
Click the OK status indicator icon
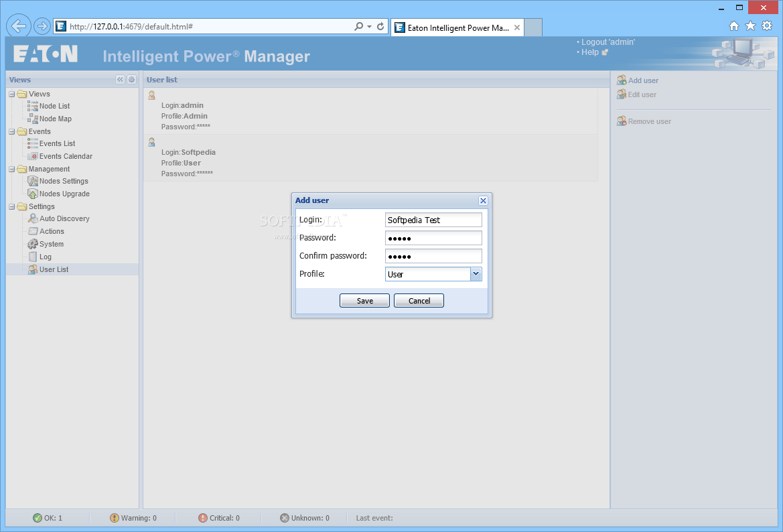pyautogui.click(x=38, y=518)
